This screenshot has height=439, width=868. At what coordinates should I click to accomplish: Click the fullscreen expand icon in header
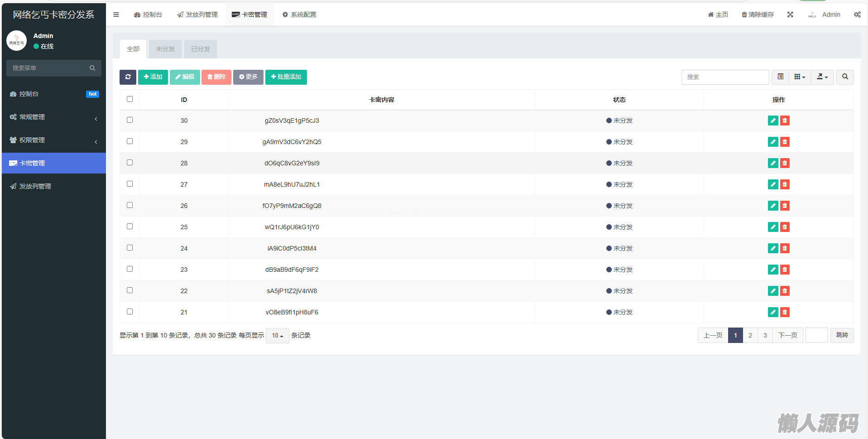click(x=790, y=14)
